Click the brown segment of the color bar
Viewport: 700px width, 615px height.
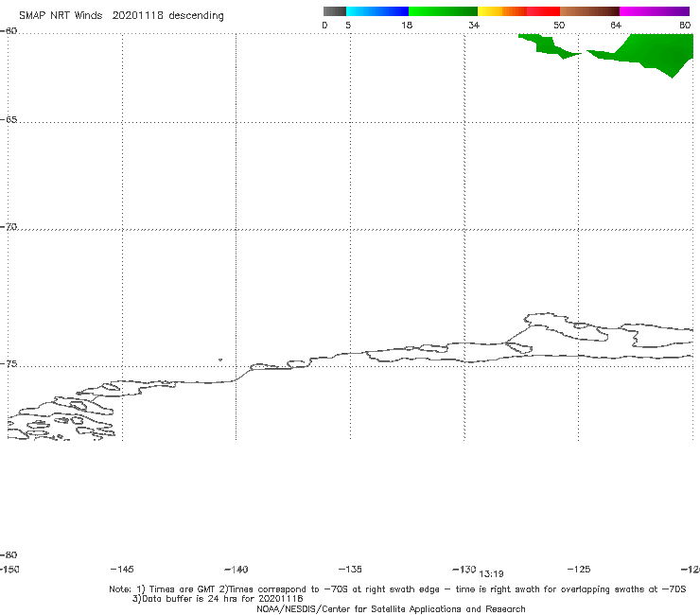589,11
